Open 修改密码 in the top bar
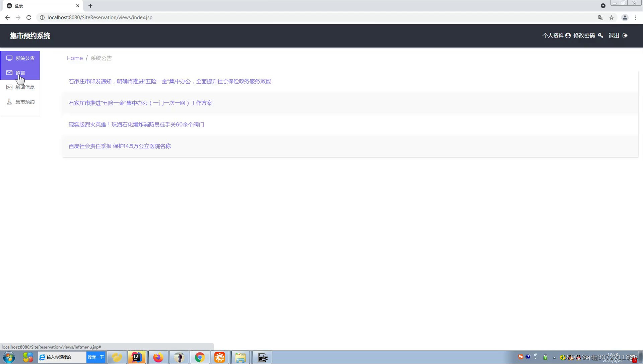The width and height of the screenshot is (643, 364). tap(584, 35)
